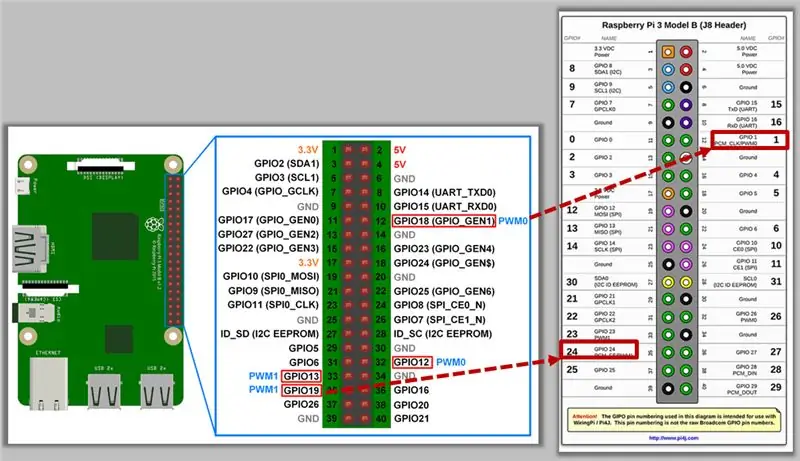Click GPIO 26 PWM0 in J8 table
Screen dimensions: 800x461
746,317
